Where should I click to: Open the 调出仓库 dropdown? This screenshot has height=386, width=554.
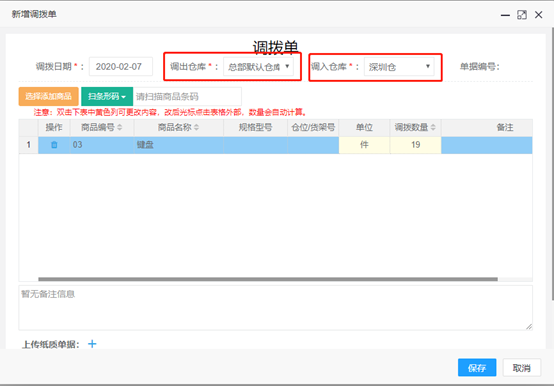pos(258,67)
